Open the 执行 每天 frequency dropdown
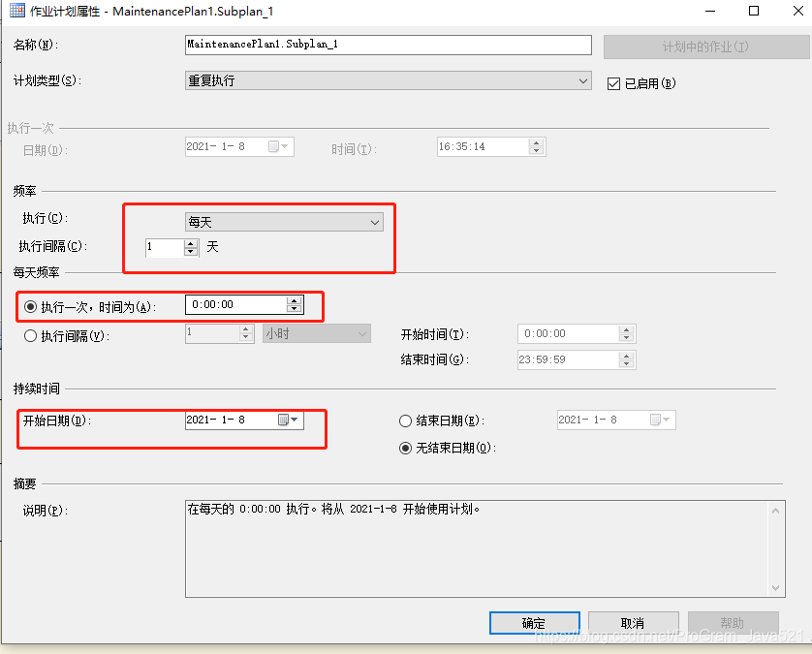This screenshot has height=654, width=812. [x=284, y=222]
